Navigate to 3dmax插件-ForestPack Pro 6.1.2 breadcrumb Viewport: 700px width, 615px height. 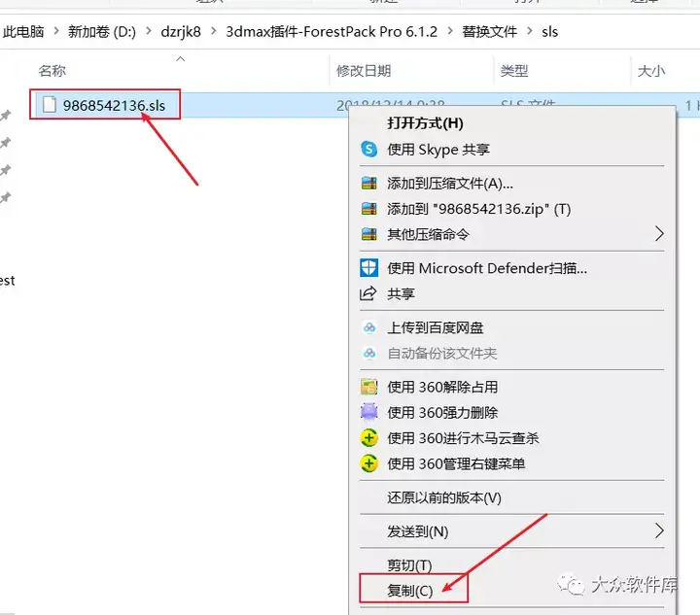[x=332, y=32]
